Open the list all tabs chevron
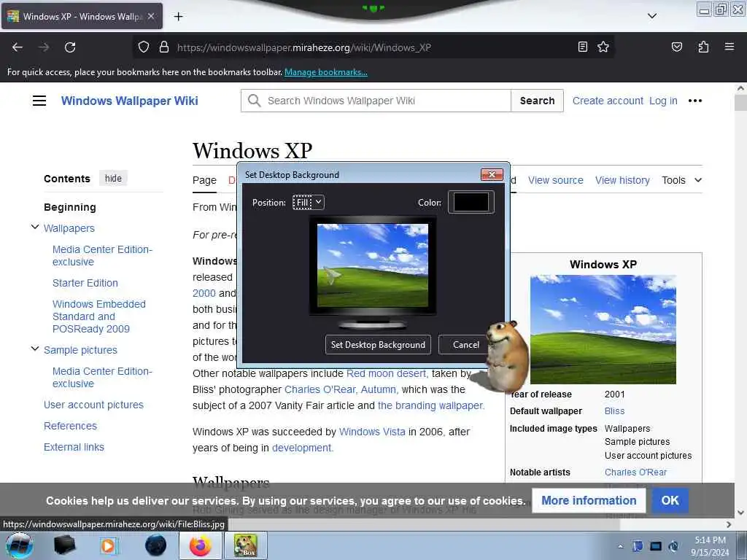This screenshot has width=747, height=560. coord(652,16)
